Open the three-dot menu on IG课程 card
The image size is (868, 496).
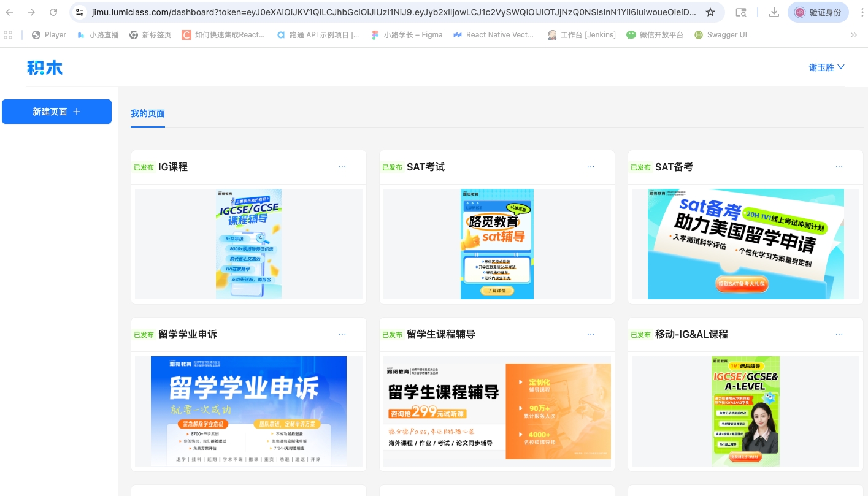(342, 166)
